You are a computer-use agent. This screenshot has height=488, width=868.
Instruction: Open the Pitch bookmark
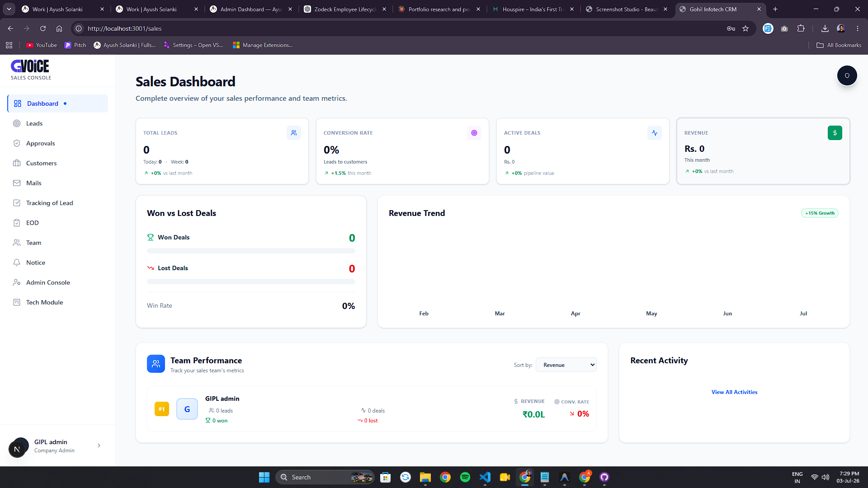pyautogui.click(x=75, y=45)
